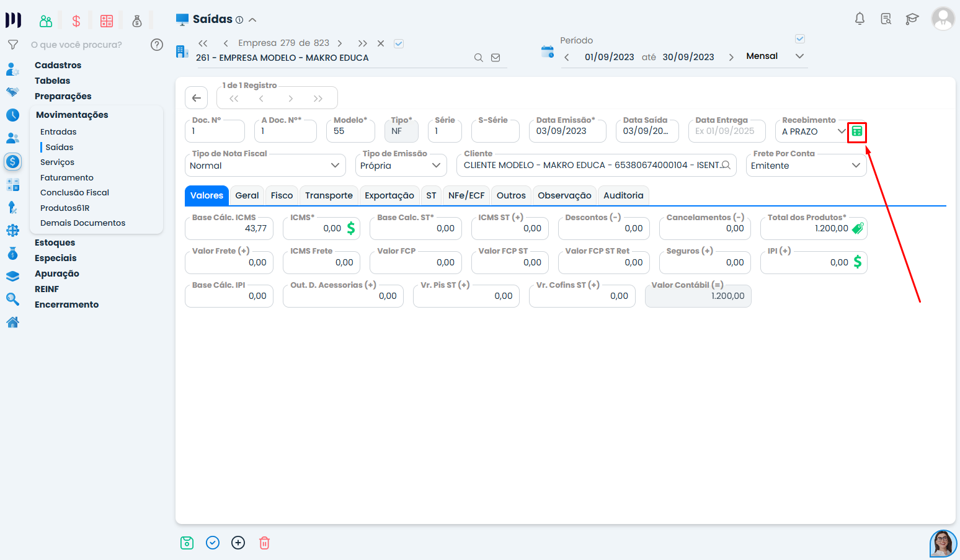
Task: Open the Mensal period dropdown
Action: click(x=799, y=56)
